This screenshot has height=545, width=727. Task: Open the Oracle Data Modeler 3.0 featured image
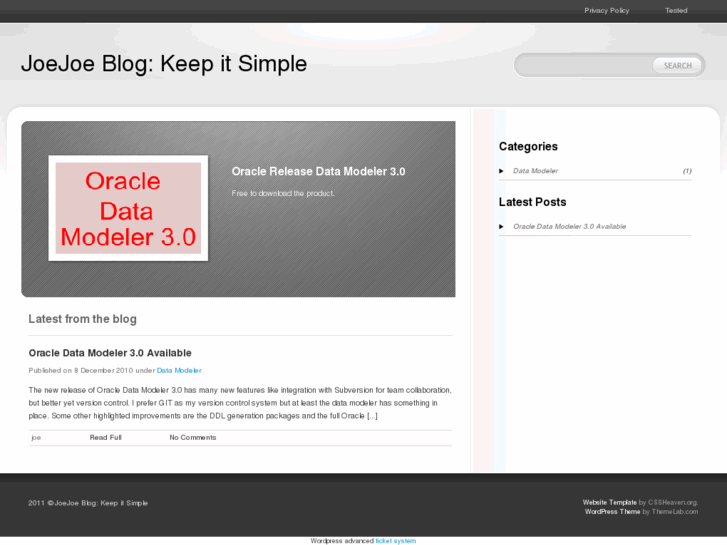point(128,208)
